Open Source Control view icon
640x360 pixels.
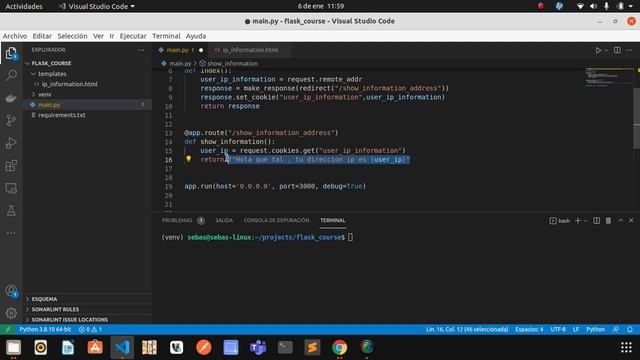pos(11,120)
